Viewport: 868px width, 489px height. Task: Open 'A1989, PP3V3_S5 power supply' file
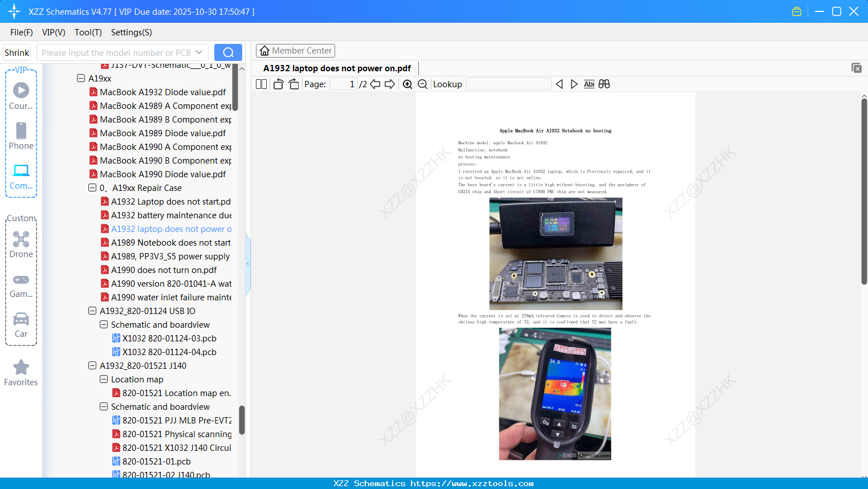pos(166,256)
